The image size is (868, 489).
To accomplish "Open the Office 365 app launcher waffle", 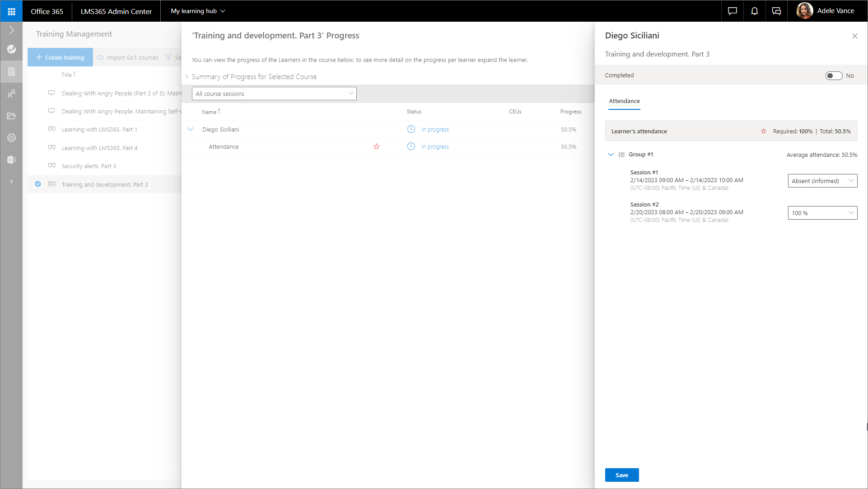I will (x=11, y=11).
